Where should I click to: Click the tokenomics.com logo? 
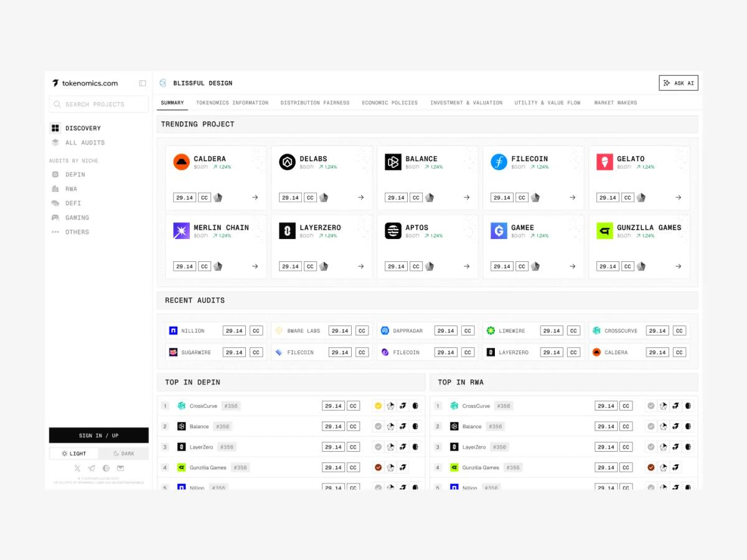pos(85,83)
